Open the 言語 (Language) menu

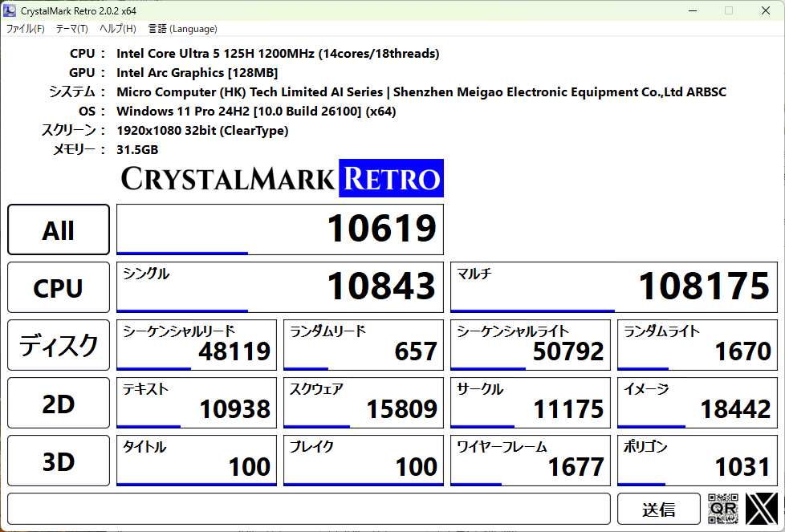182,29
